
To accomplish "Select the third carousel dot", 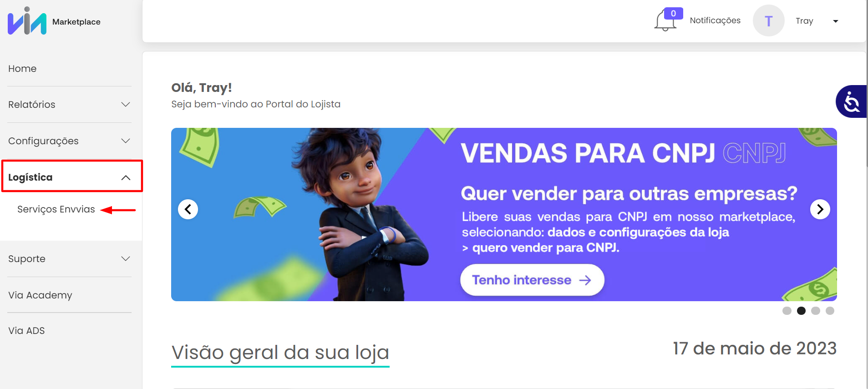I will pyautogui.click(x=816, y=311).
